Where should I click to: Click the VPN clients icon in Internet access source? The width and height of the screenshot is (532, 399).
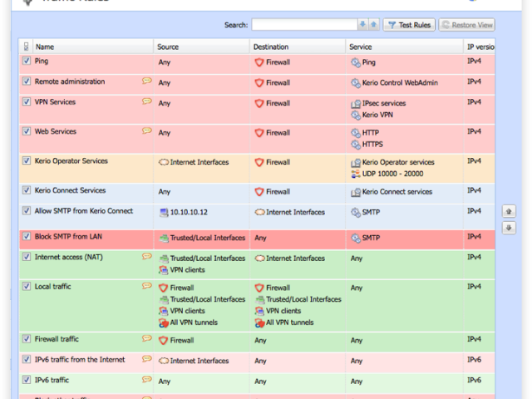[163, 270]
